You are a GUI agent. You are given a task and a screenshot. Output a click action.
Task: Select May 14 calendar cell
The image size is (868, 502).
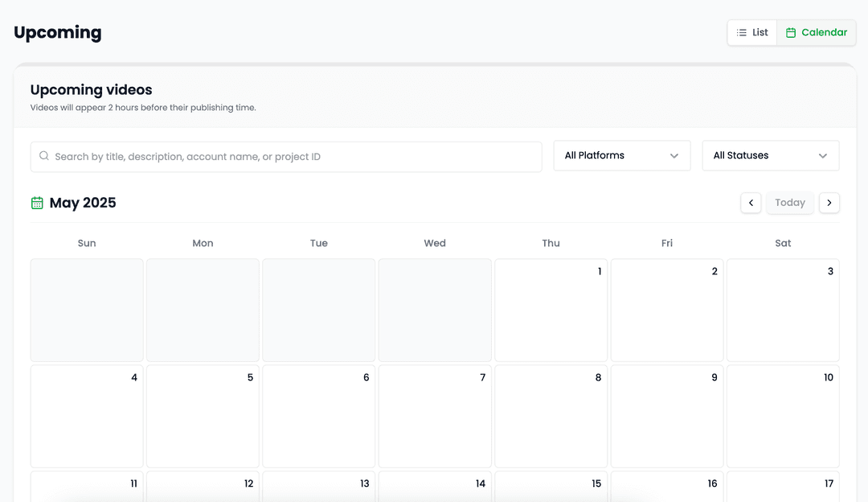tap(435, 486)
